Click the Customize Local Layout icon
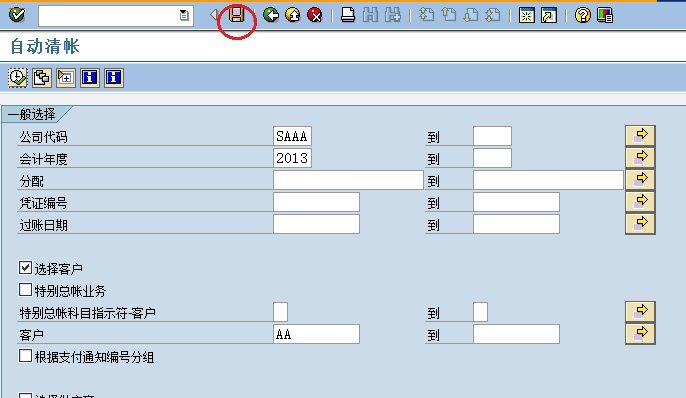Screen dimensions: 686x398 tap(605, 15)
